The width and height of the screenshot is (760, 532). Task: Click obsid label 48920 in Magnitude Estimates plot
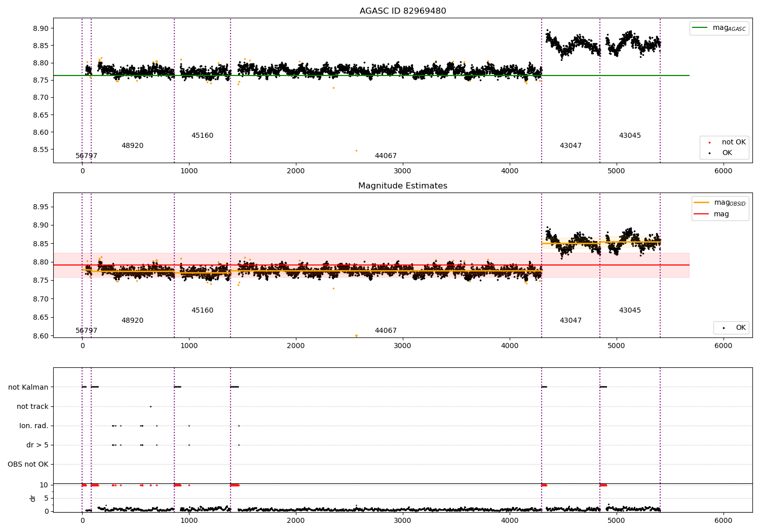tap(132, 321)
